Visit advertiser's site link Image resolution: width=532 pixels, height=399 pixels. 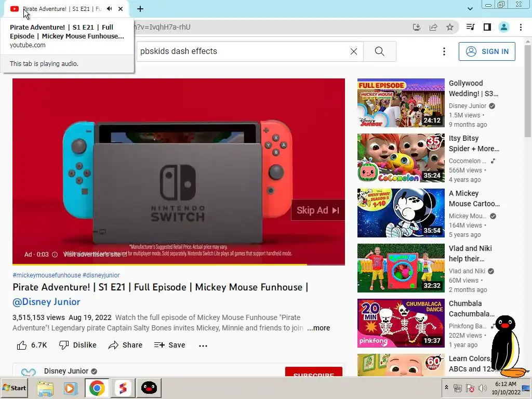[95, 254]
